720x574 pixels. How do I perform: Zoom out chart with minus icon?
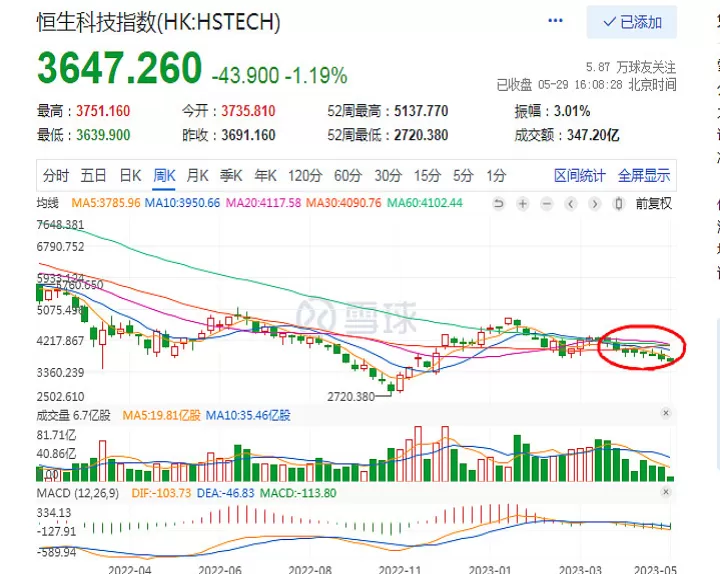point(546,203)
